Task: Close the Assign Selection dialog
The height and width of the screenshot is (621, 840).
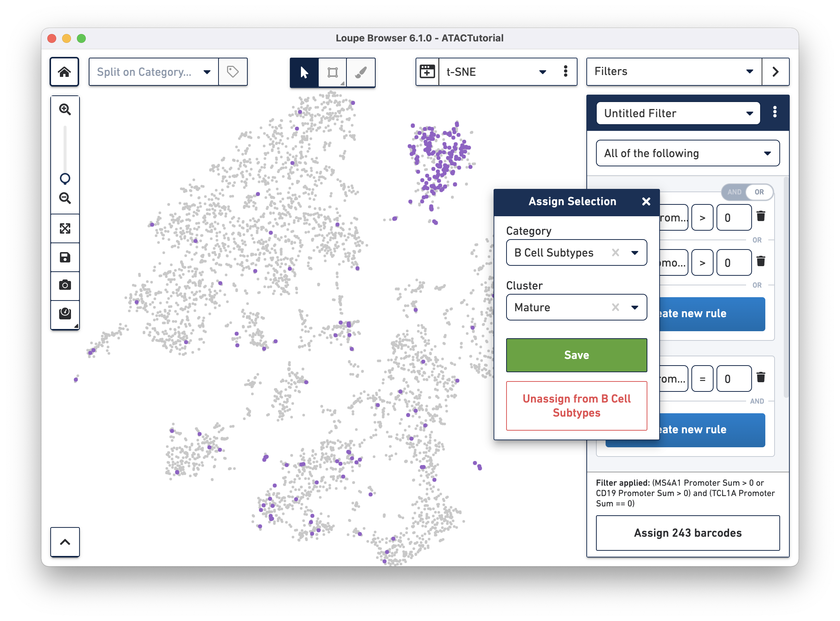Action: tap(646, 201)
